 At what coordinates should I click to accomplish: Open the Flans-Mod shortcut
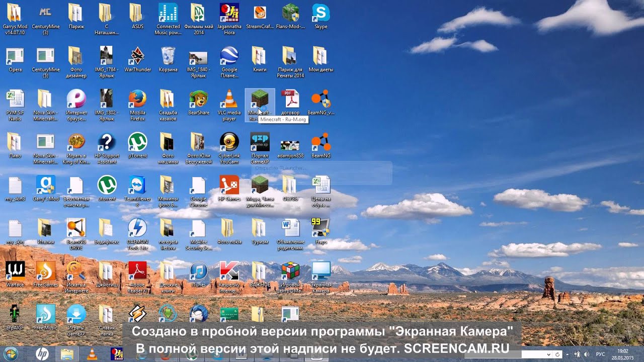click(290, 16)
